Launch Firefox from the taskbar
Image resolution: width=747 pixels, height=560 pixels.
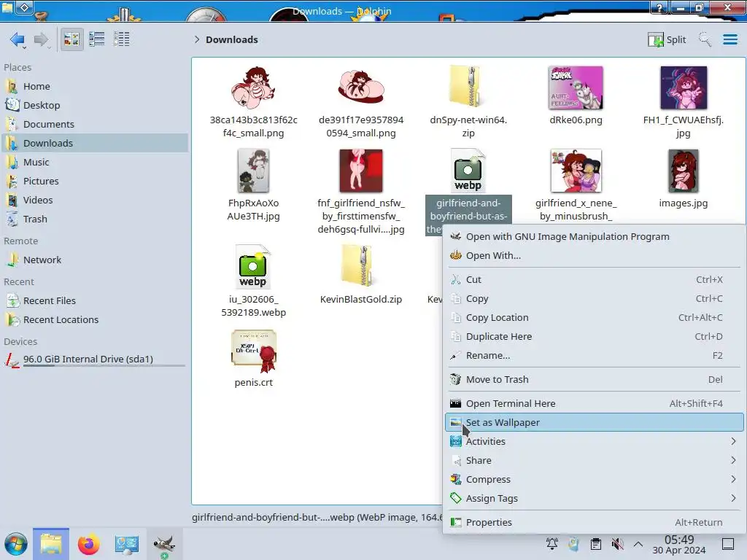point(88,544)
